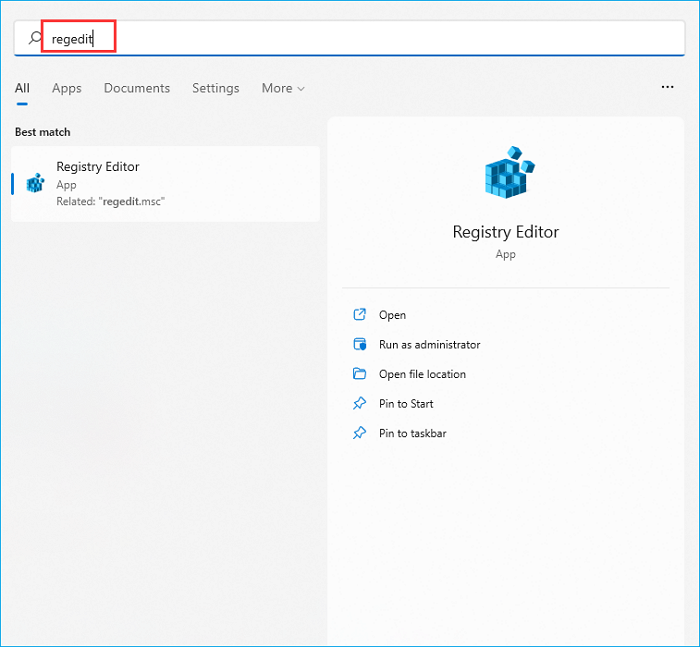Click the Open action

click(x=392, y=315)
